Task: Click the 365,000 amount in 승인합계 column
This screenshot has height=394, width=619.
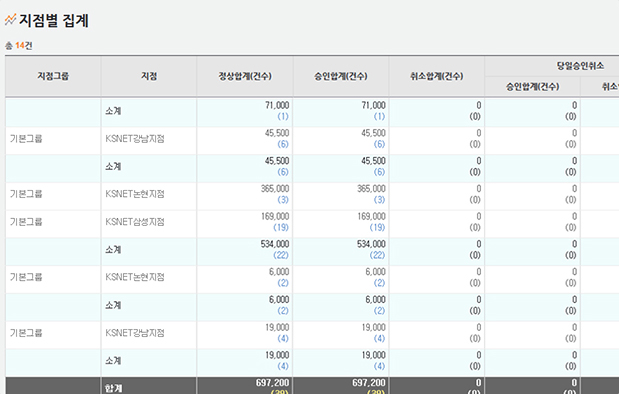Action: pyautogui.click(x=371, y=189)
